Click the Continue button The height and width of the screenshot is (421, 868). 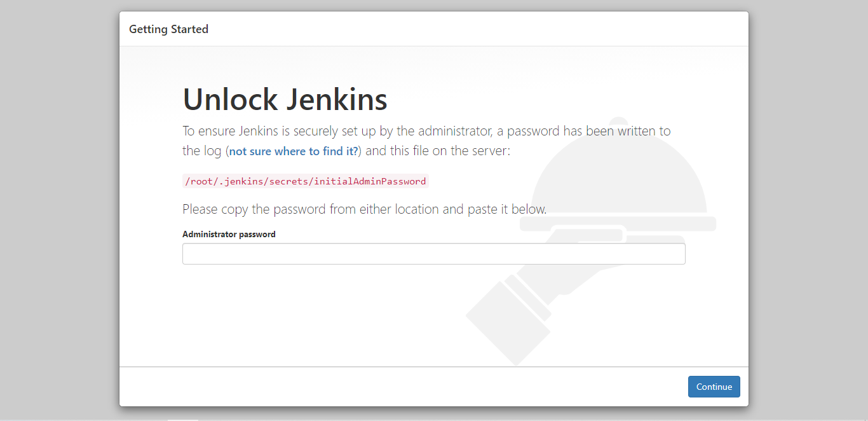point(714,387)
